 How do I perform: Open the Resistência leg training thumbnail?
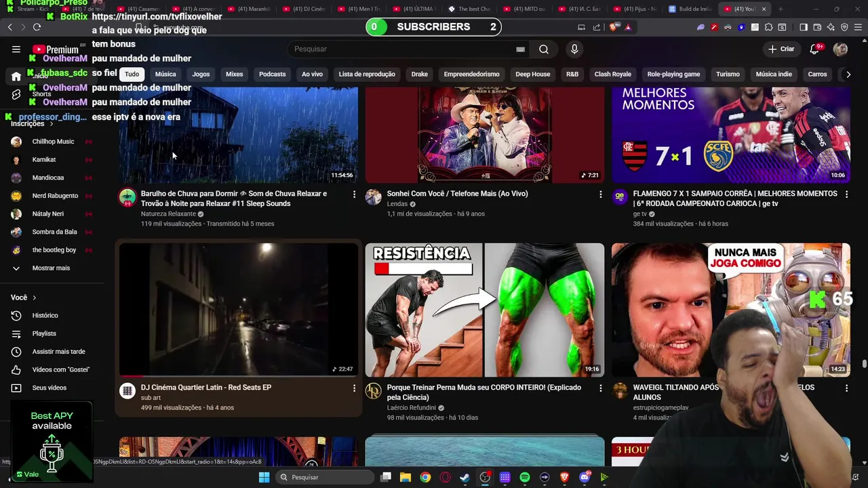tap(485, 310)
